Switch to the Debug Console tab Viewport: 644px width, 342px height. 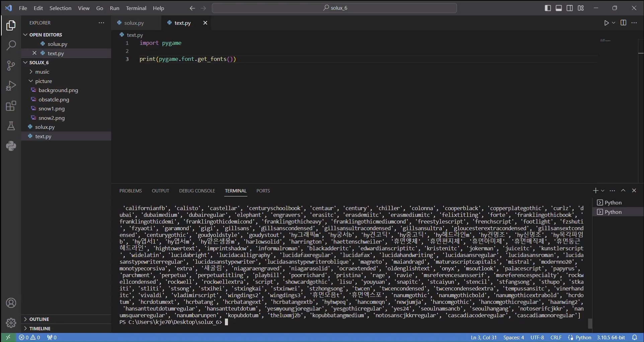tap(197, 191)
